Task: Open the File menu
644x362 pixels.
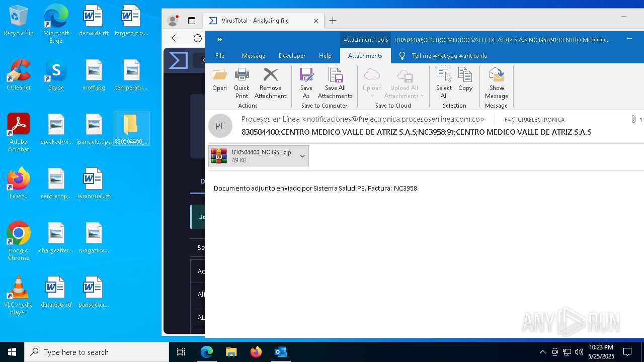Action: tap(220, 56)
